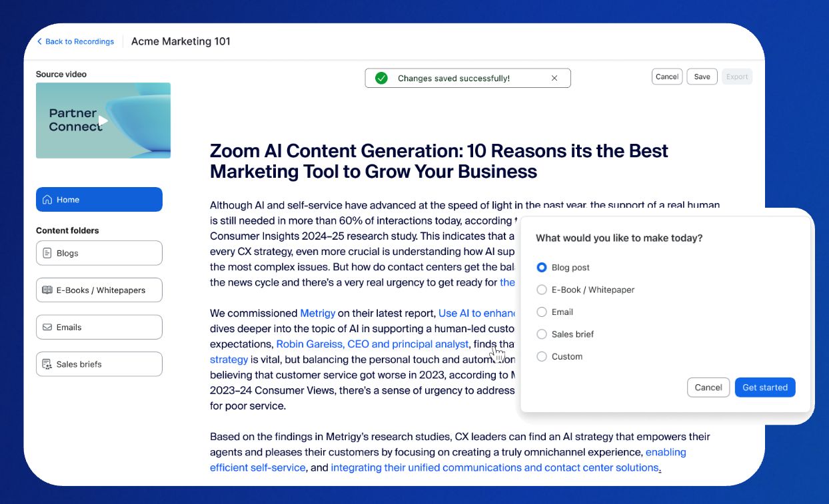Click the greyed-out Export button
The height and width of the screenshot is (504, 829).
(x=737, y=77)
